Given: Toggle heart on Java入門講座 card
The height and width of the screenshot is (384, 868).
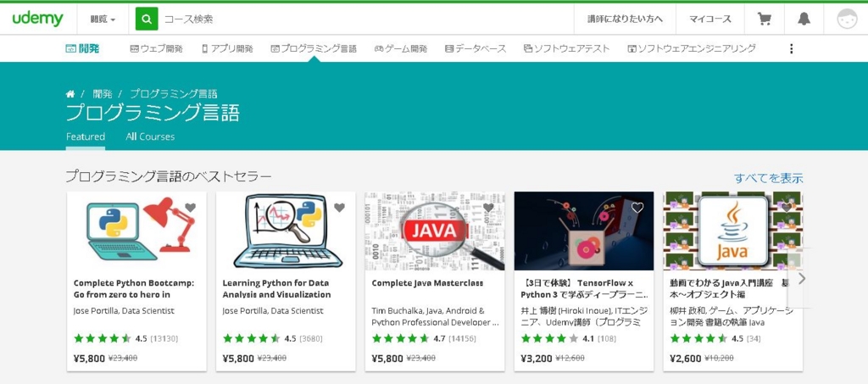Looking at the screenshot, I should [x=786, y=208].
